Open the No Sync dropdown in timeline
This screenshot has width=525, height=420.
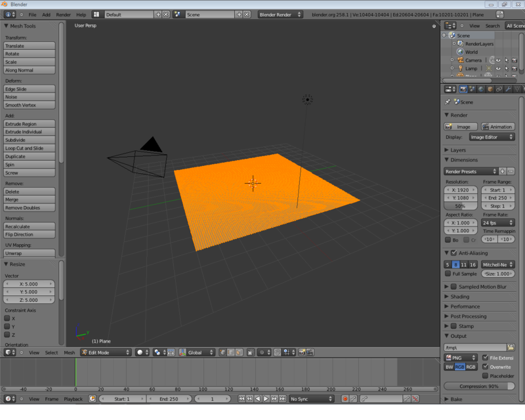tap(311, 399)
